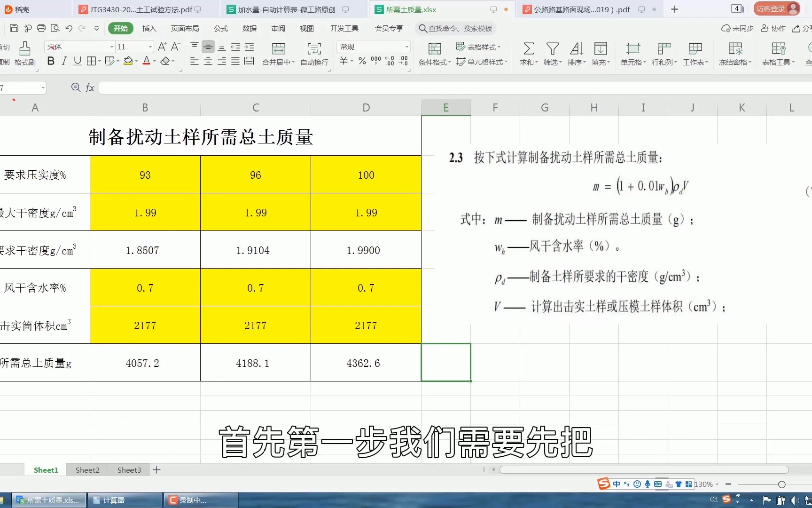Apply italic formatting icon
Screen dimensions: 812x508
[64, 61]
